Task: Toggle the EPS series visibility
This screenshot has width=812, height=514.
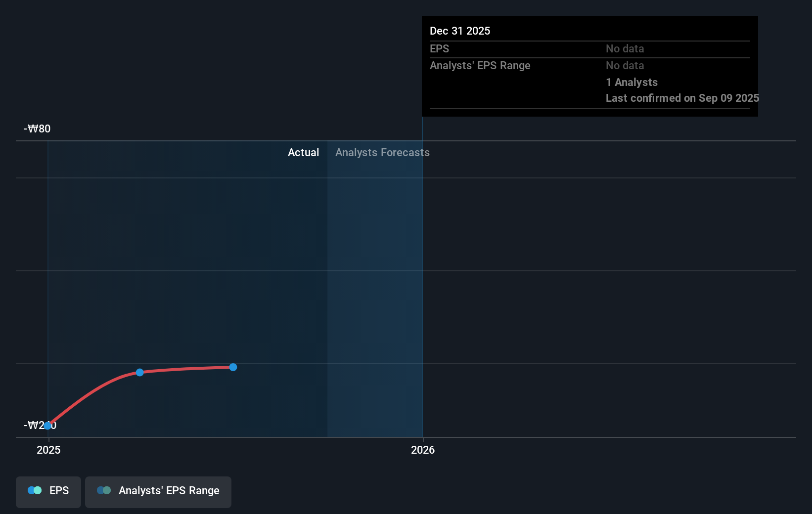Action: (x=48, y=492)
